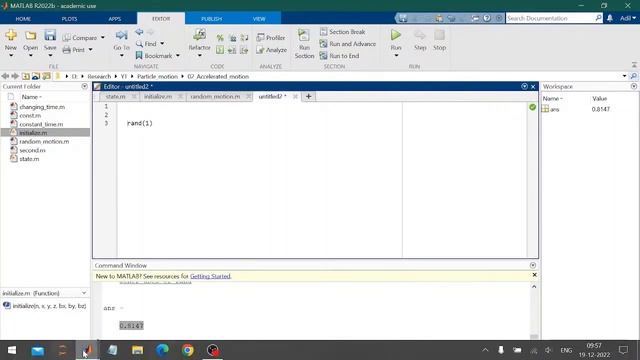Screen dimensions: 640x360
Task: Expand the Run dropdown arrow
Action: pos(396,56)
